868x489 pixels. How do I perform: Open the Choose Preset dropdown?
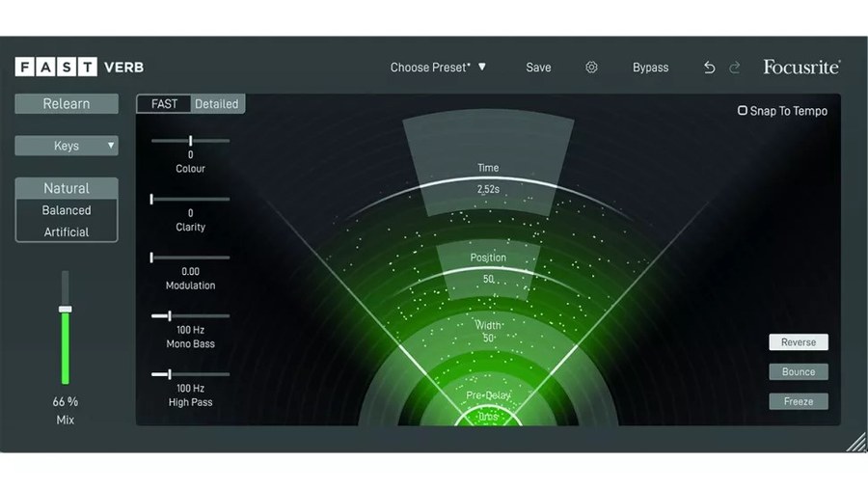coord(437,68)
